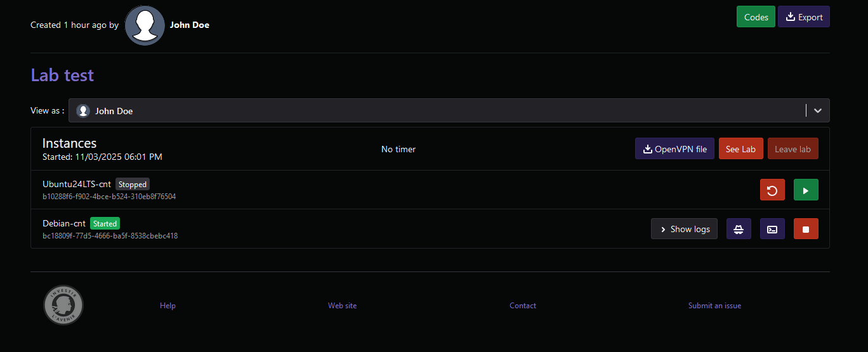Image resolution: width=868 pixels, height=352 pixels.
Task: Select John Doe in View as field
Action: click(114, 111)
